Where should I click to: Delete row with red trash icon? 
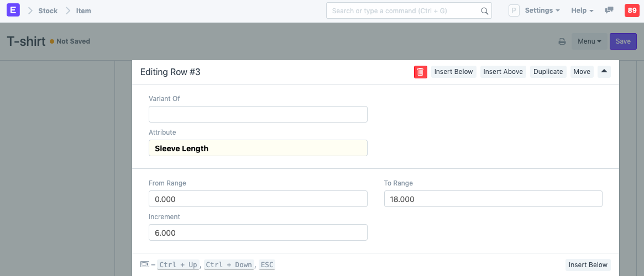tap(420, 72)
